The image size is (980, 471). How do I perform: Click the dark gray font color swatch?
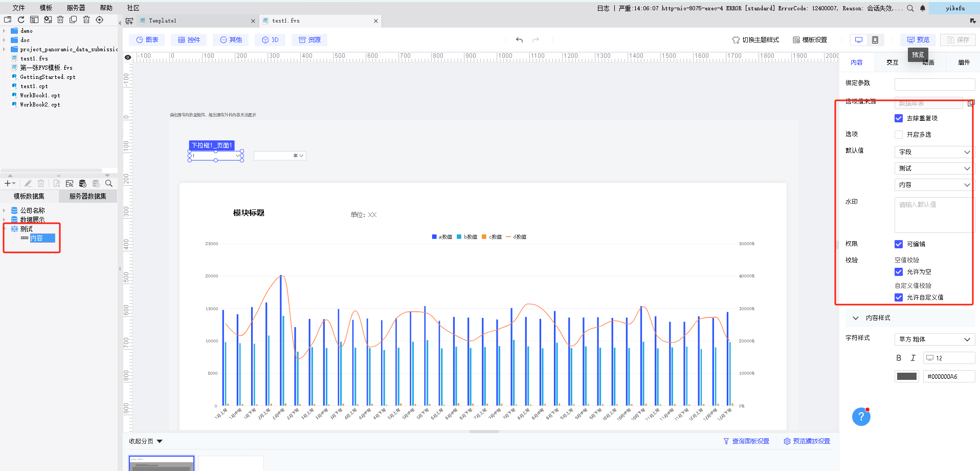point(907,376)
